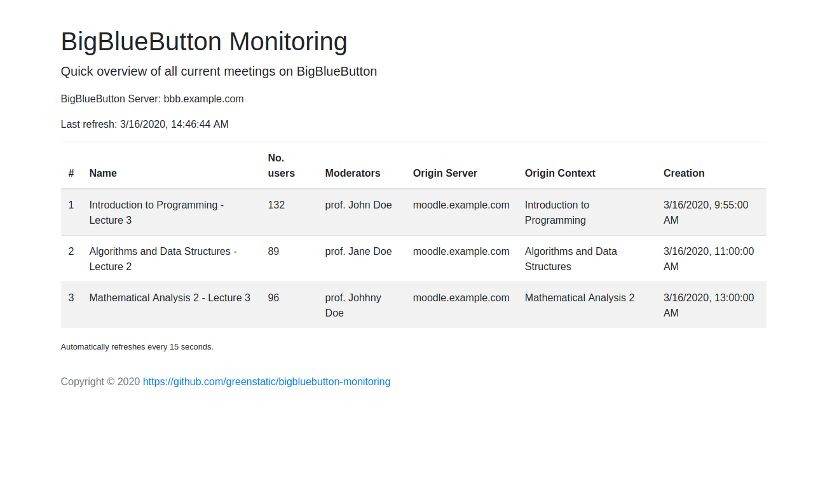818x504 pixels.
Task: Click the 'No. users' column header
Action: (x=282, y=165)
